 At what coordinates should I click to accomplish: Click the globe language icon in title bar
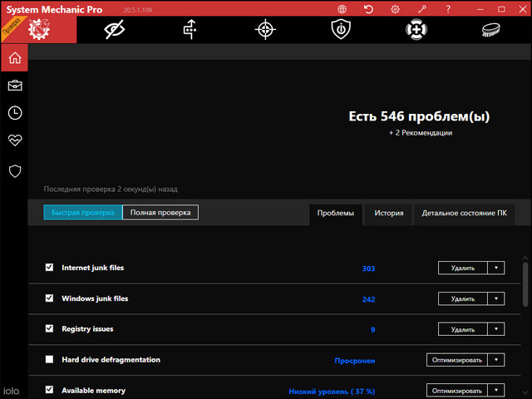(342, 8)
